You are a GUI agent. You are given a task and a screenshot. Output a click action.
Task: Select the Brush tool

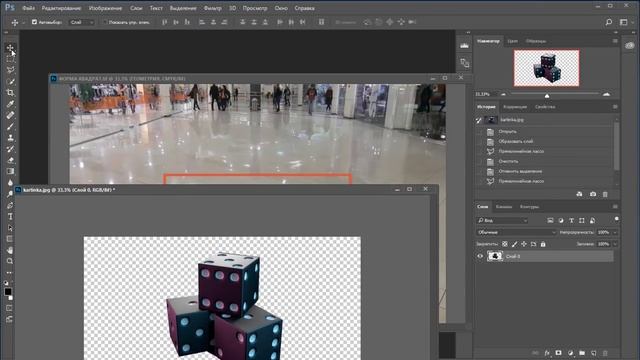coord(10,127)
